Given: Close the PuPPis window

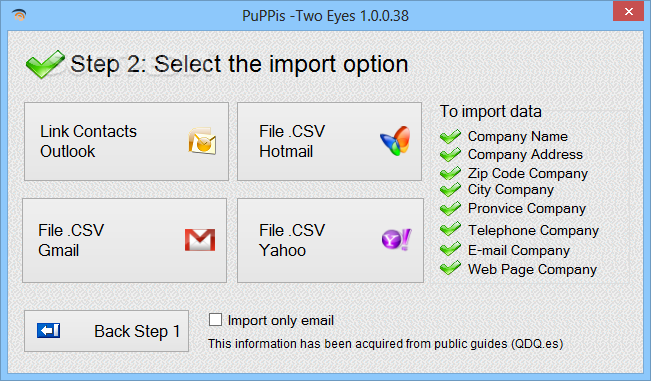Looking at the screenshot, I should coord(629,11).
